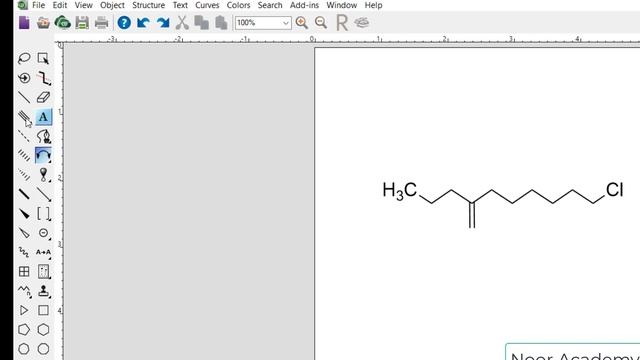Paste clipboard content from toolbar
The width and height of the screenshot is (640, 360).
click(221, 22)
